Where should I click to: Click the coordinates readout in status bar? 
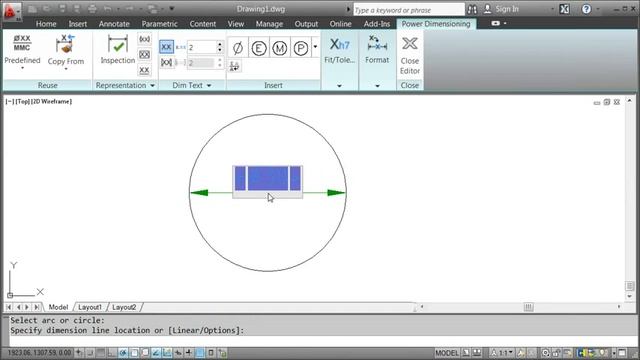tap(39, 353)
